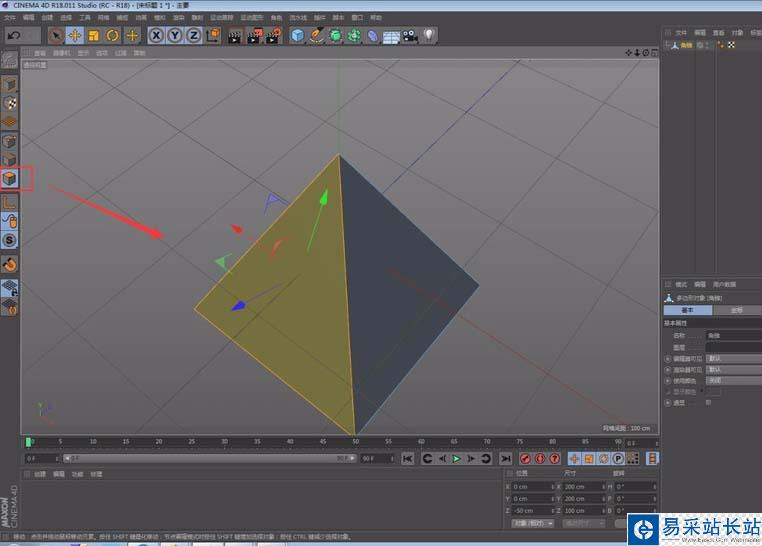Toggle Snap with the S icon
762x546 pixels.
(x=10, y=240)
